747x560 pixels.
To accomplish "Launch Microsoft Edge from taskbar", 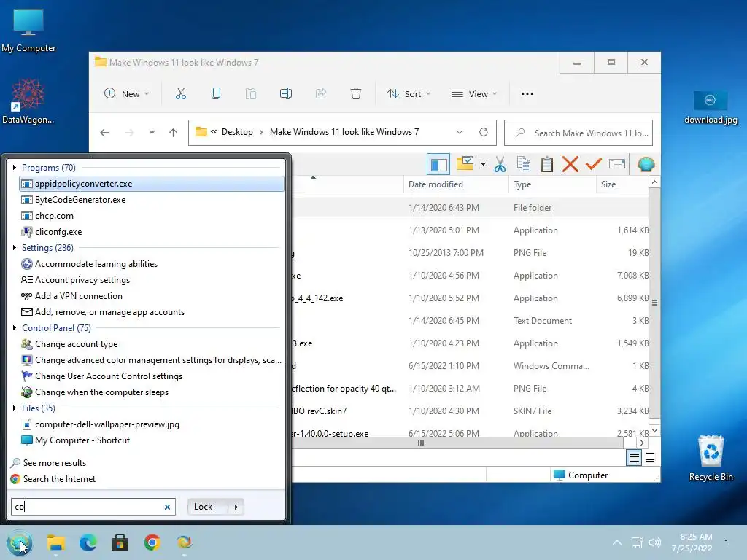I will pyautogui.click(x=88, y=542).
